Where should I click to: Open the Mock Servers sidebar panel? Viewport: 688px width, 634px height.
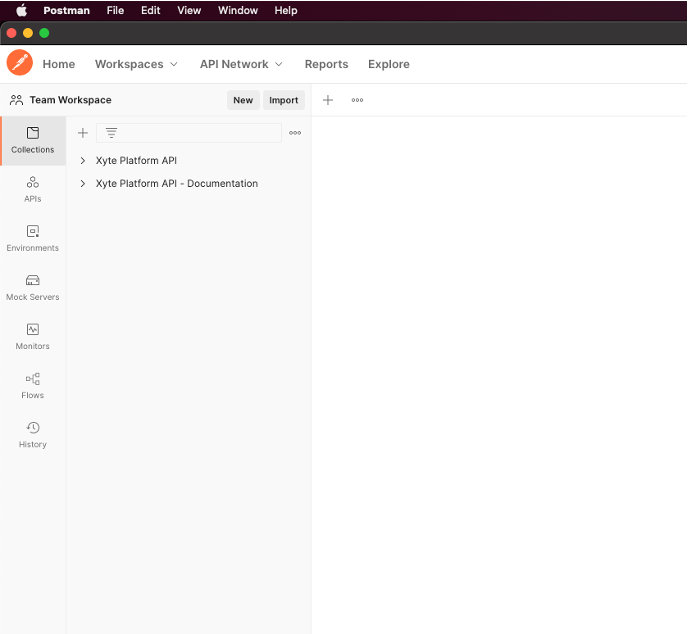coord(33,288)
